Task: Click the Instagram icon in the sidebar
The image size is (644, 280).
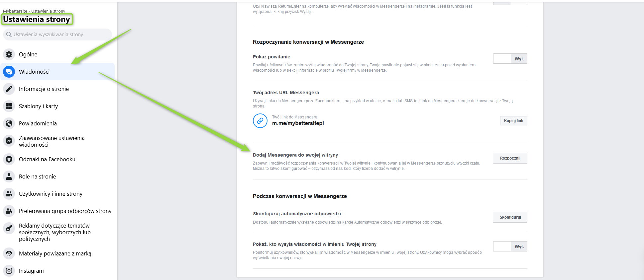Action: click(9, 271)
